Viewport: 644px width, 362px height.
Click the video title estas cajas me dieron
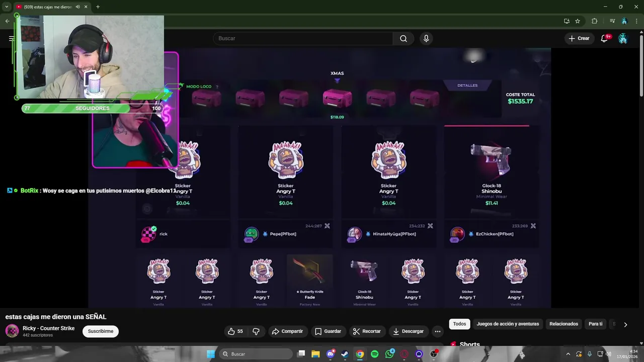click(x=56, y=317)
